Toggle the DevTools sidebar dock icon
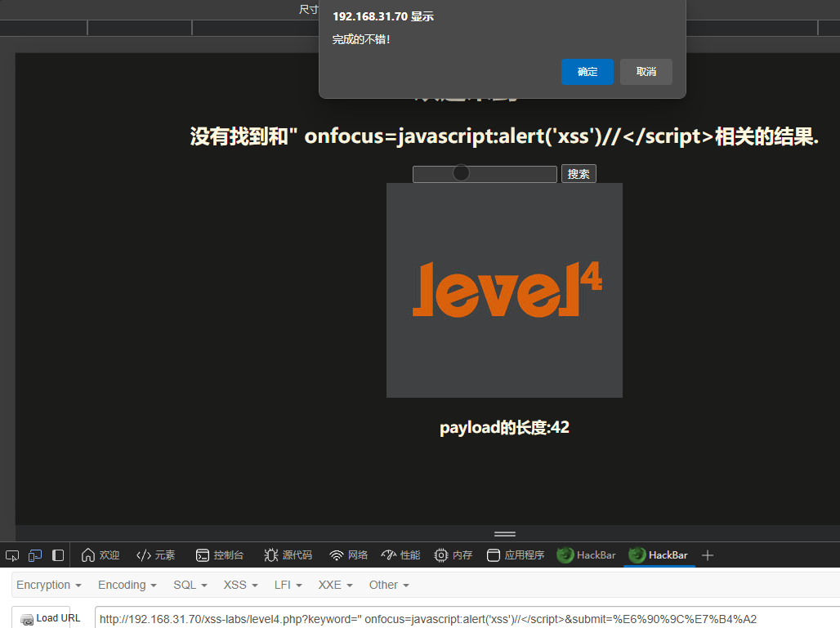 click(x=58, y=555)
